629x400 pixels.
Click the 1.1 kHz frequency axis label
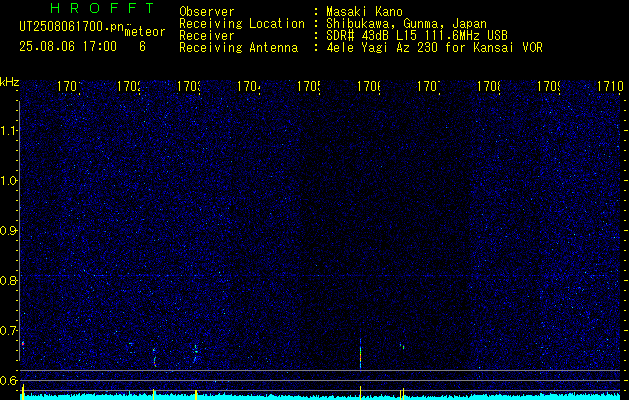[x=8, y=131]
